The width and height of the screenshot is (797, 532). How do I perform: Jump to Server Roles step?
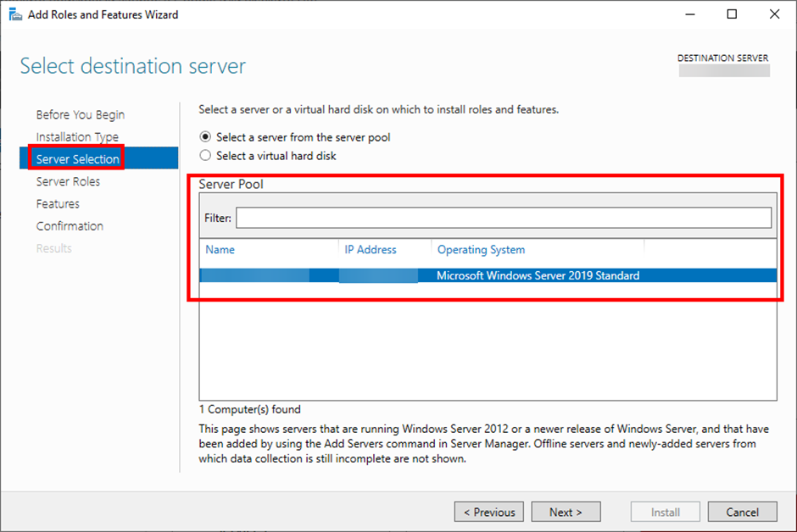point(68,181)
